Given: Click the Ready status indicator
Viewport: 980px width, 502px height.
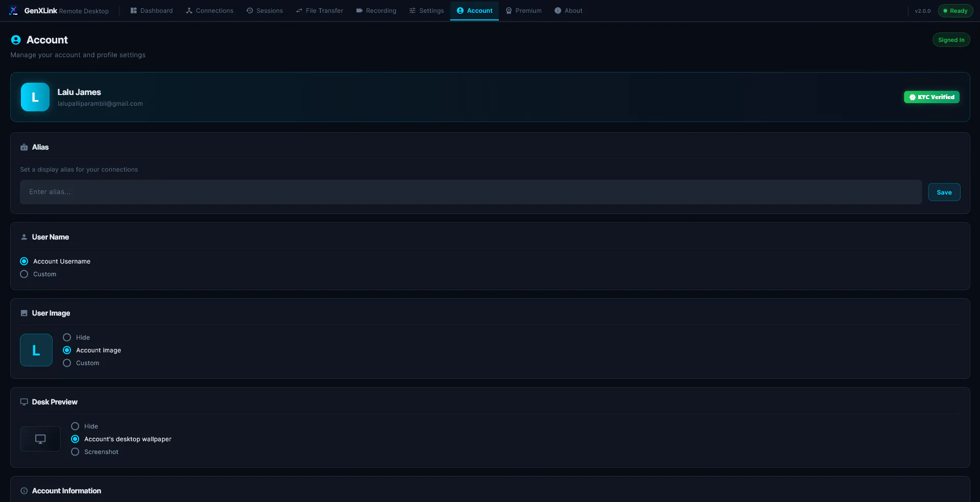Looking at the screenshot, I should [x=955, y=11].
